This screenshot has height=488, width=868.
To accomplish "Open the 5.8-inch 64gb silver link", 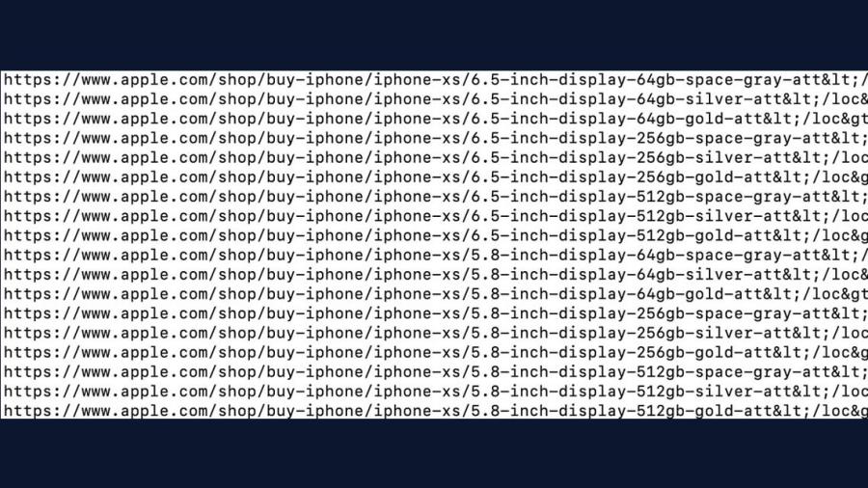I will (x=435, y=275).
